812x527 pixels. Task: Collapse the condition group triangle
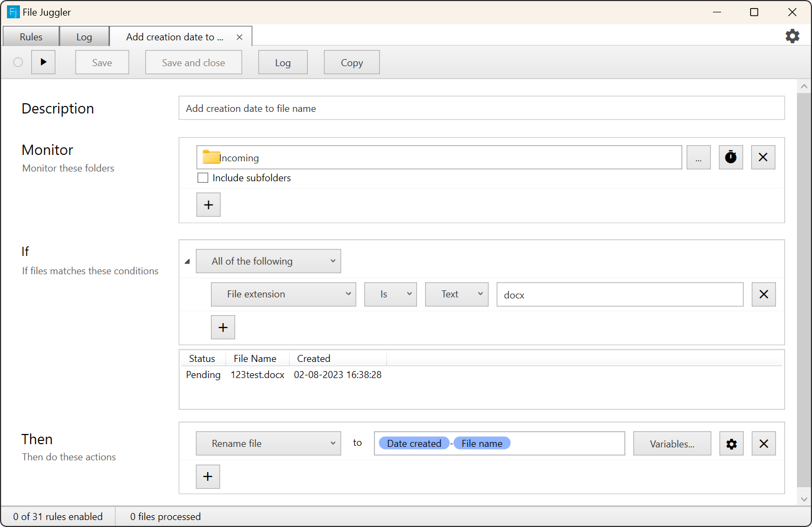[187, 261]
